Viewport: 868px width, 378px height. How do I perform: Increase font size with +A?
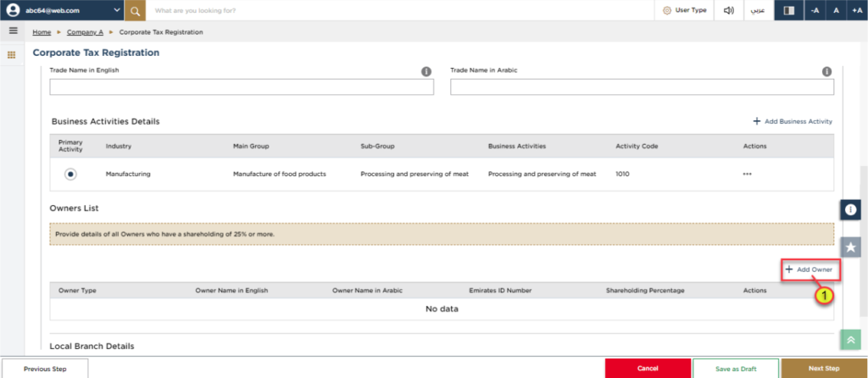[857, 10]
